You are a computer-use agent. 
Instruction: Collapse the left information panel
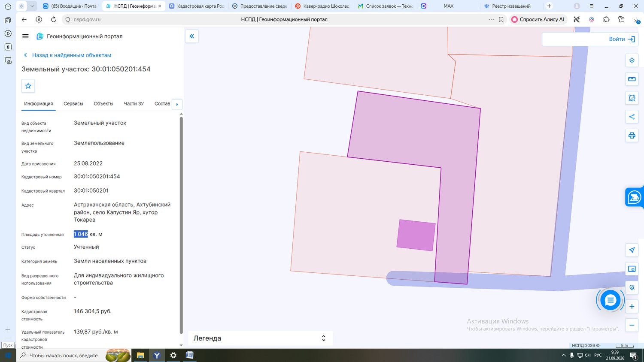[192, 36]
